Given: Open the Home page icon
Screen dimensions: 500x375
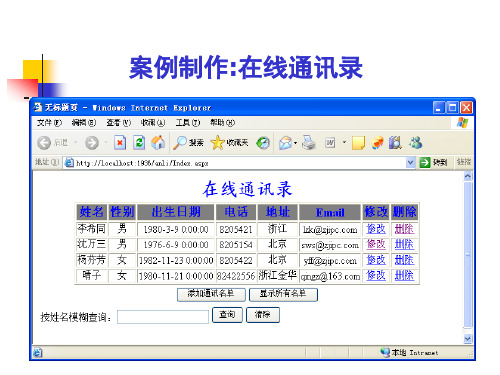Looking at the screenshot, I should coord(158,143).
